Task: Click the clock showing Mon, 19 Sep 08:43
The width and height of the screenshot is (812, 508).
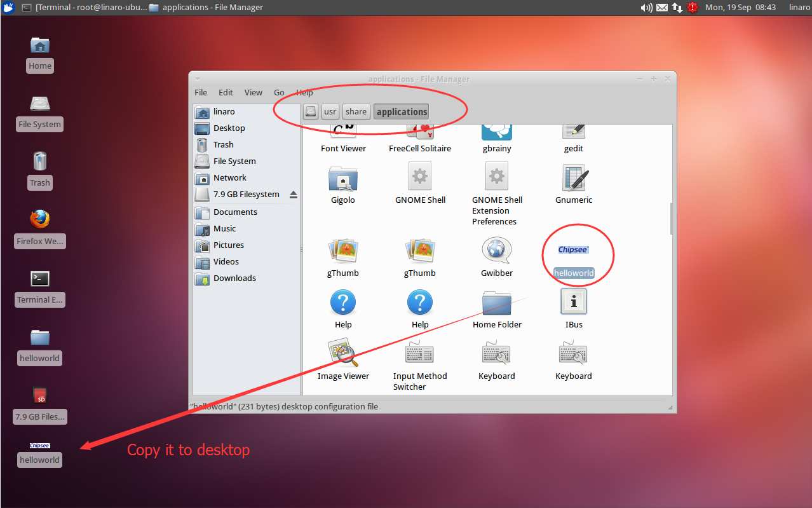Action: [x=740, y=8]
